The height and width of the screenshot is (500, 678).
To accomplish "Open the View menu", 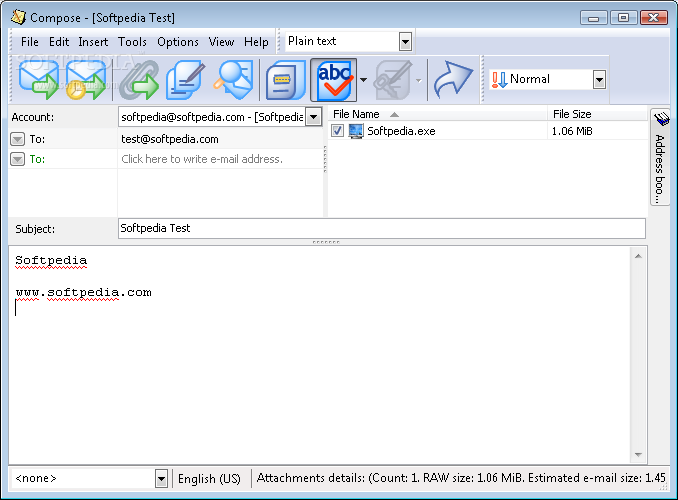I will coord(221,42).
